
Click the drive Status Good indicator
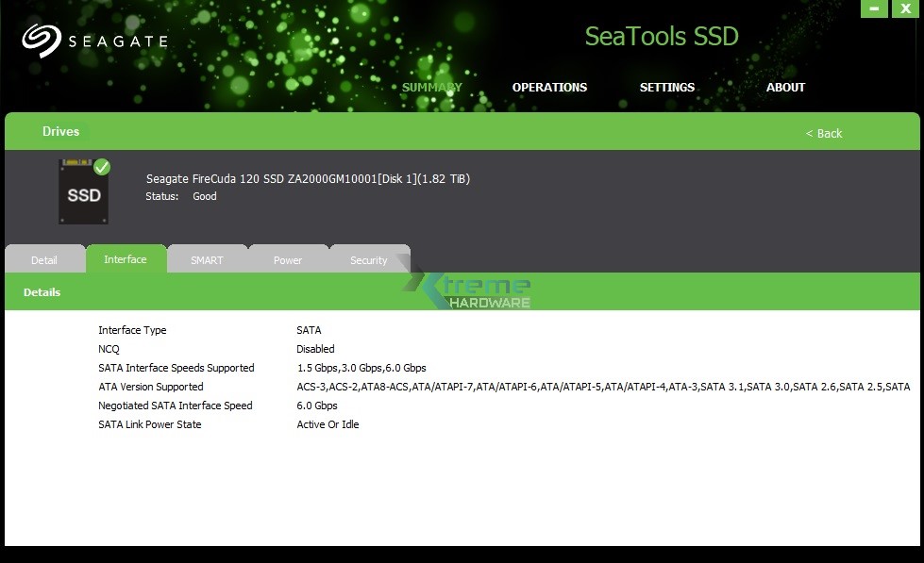coord(204,196)
